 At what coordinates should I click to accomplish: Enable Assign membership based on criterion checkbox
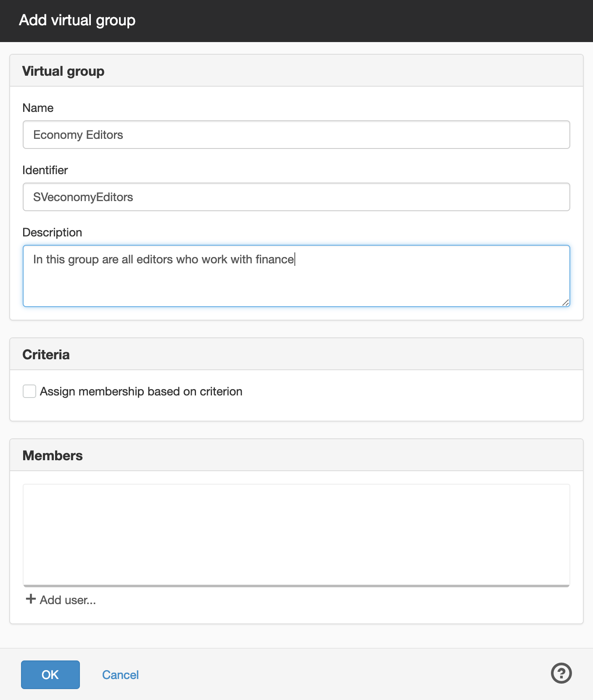pos(29,391)
